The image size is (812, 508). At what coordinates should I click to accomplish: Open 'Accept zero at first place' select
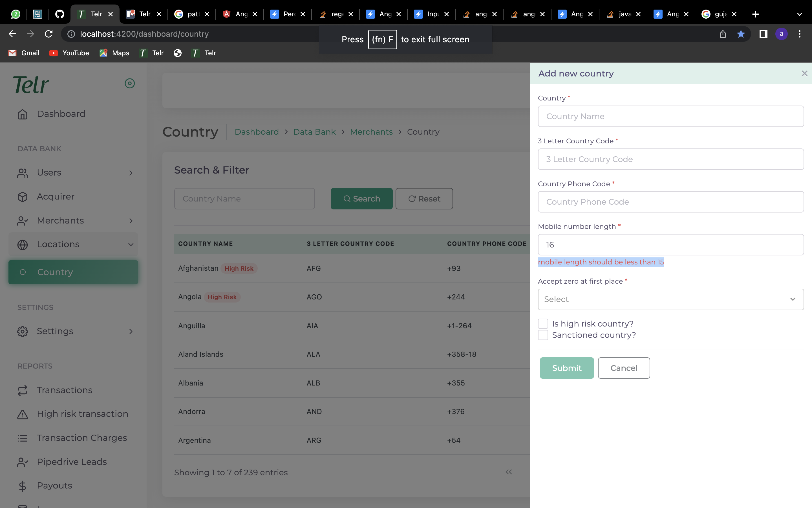coord(670,299)
